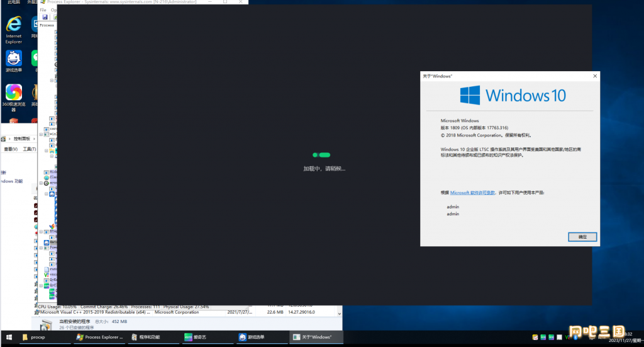Image resolution: width=644 pixels, height=347 pixels.
Task: Open the Windows Start menu
Action: point(9,337)
